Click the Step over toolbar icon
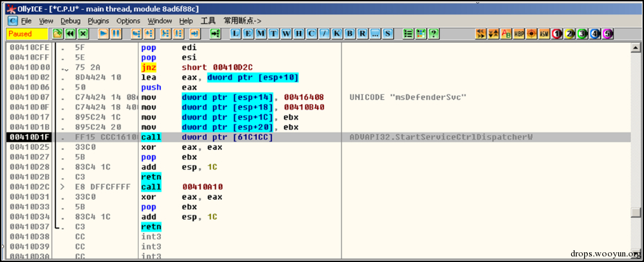Viewport: 644px width, 262px height. (x=149, y=34)
